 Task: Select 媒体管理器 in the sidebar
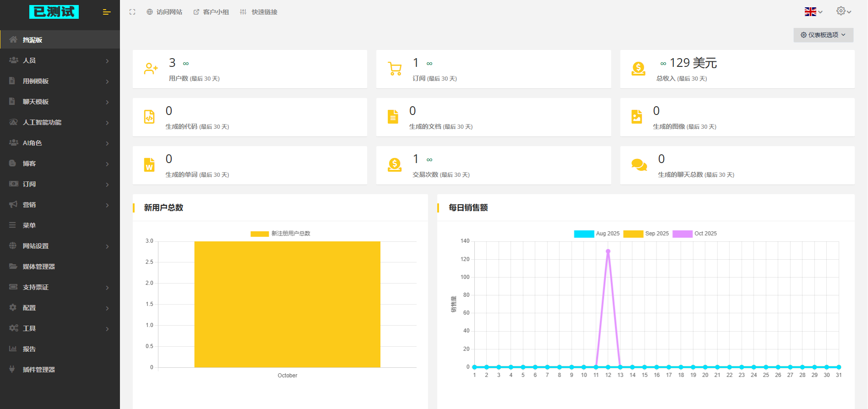coord(60,267)
